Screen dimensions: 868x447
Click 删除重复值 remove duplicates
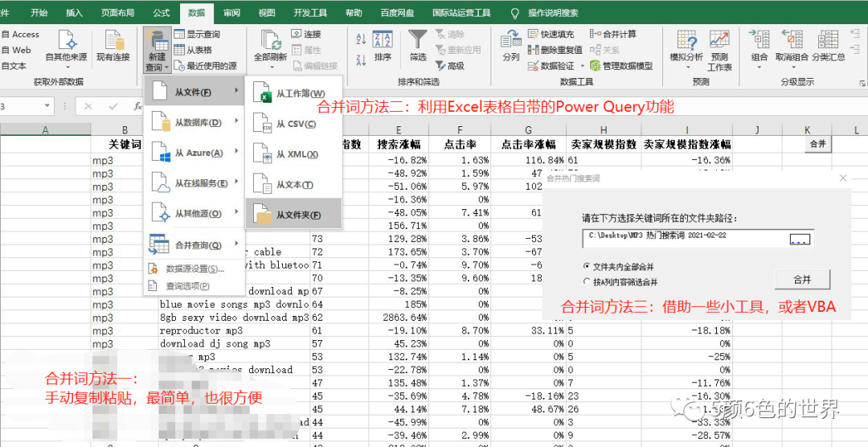tap(555, 50)
